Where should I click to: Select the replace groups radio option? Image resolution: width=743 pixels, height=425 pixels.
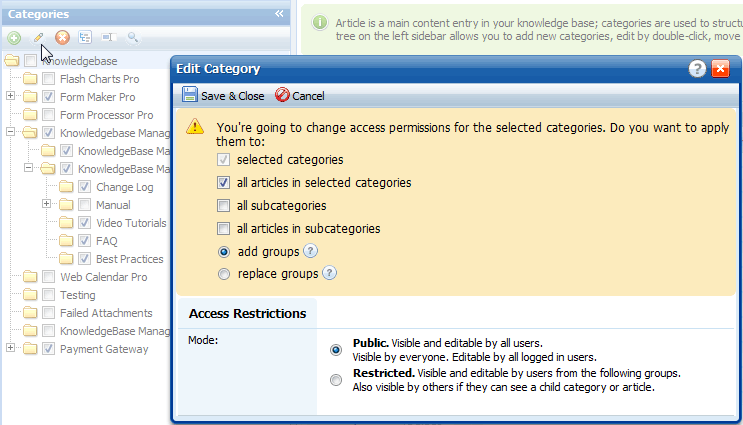[x=224, y=274]
